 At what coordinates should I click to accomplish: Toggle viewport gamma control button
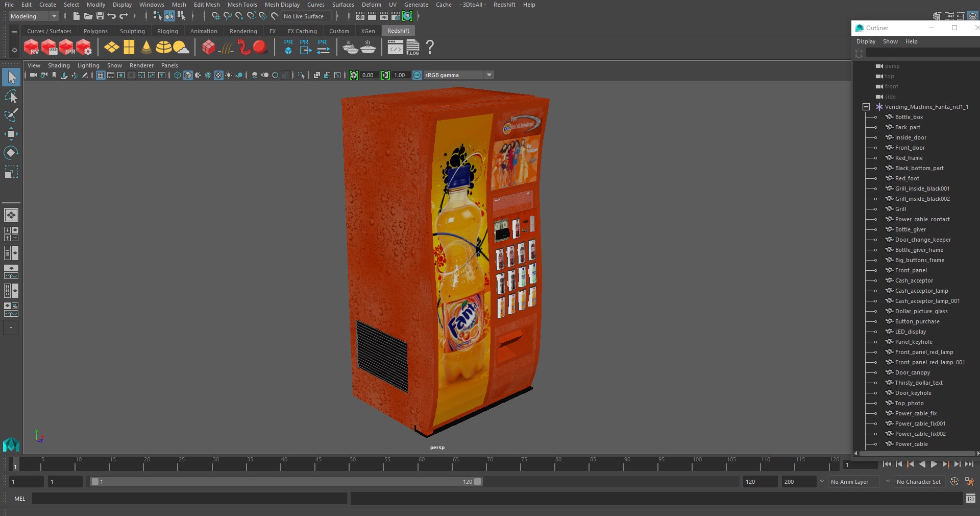point(385,75)
